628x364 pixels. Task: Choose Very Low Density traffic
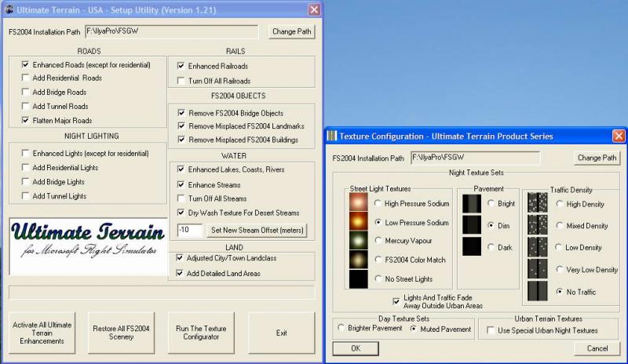pos(560,270)
